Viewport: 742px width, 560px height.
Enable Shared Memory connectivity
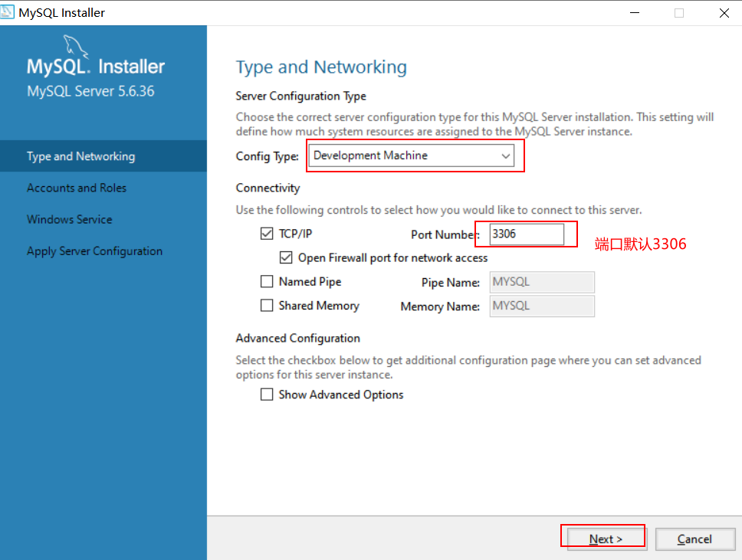(x=267, y=306)
